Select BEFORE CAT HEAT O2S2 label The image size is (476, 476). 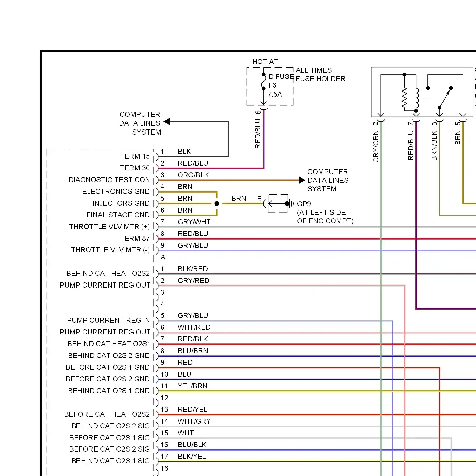click(107, 414)
